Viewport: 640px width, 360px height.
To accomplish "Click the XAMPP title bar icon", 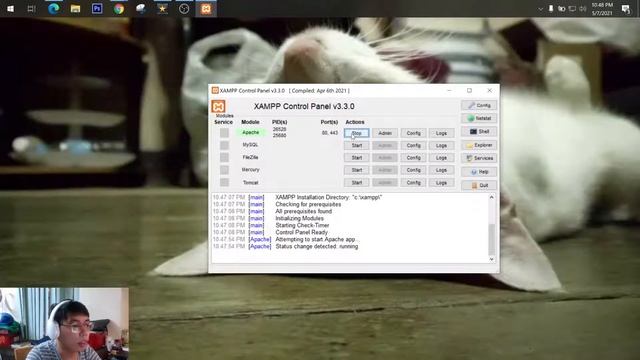I will (215, 91).
